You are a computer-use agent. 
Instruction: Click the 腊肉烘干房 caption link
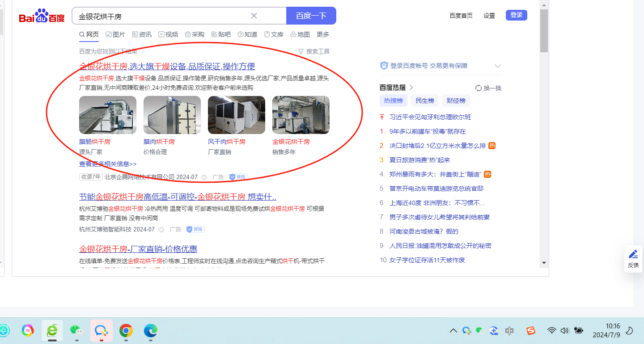(x=159, y=142)
